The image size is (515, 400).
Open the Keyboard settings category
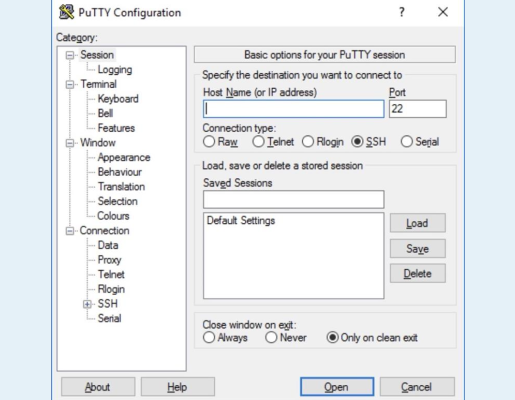click(x=118, y=99)
